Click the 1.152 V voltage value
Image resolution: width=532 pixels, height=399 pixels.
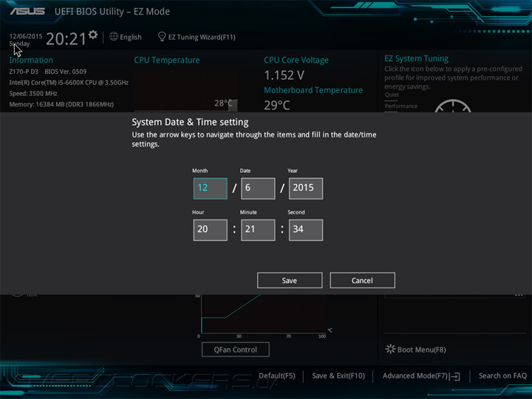click(x=284, y=75)
